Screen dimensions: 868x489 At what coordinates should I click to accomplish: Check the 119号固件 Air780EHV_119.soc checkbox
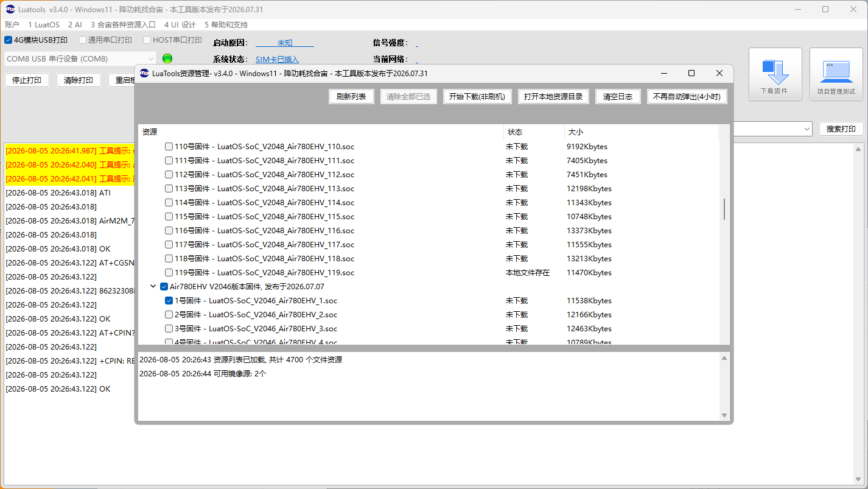(169, 273)
